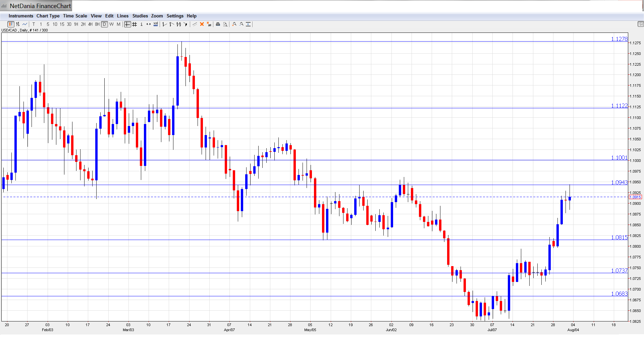This screenshot has width=644, height=362.
Task: Set the time scale to weekly W
Action: 111,24
